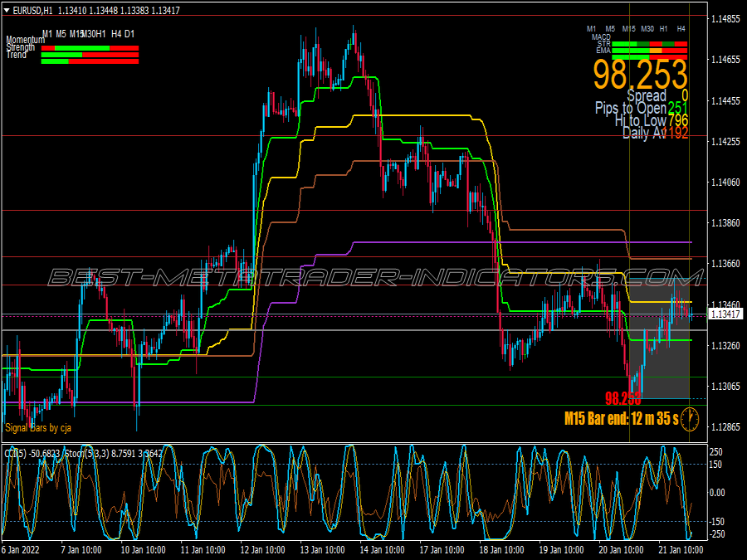Click the MACD label in the right panel

click(601, 37)
